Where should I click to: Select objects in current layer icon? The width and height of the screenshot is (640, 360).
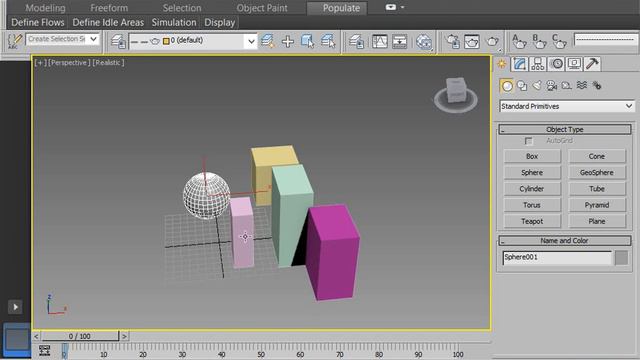click(x=307, y=41)
